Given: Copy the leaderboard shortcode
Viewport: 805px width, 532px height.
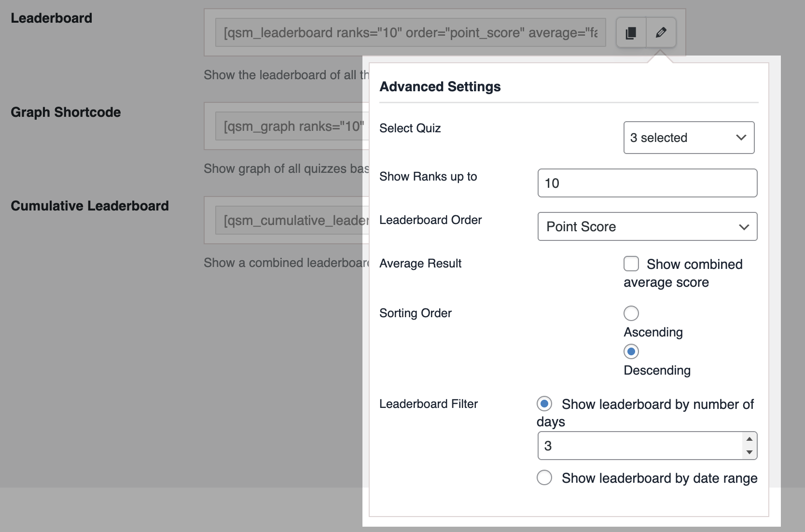Looking at the screenshot, I should (x=631, y=33).
